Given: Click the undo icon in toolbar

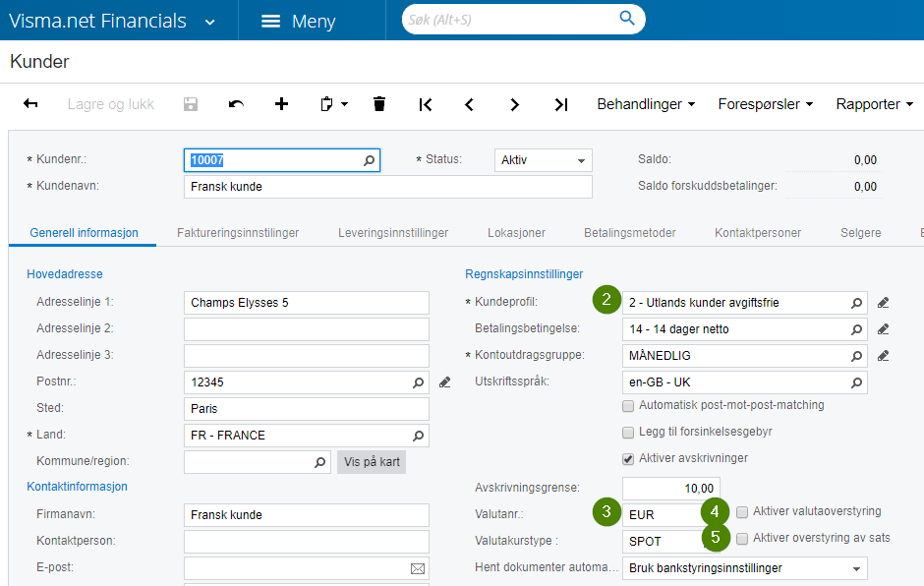Looking at the screenshot, I should (x=236, y=104).
